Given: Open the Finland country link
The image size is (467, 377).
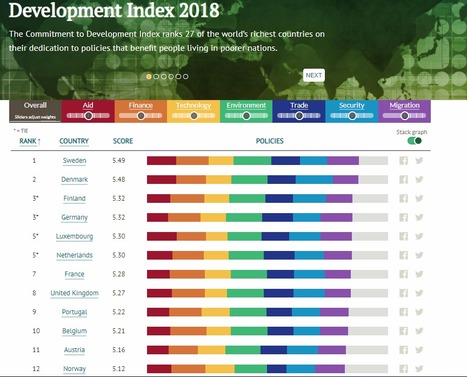Looking at the screenshot, I should point(74,199).
